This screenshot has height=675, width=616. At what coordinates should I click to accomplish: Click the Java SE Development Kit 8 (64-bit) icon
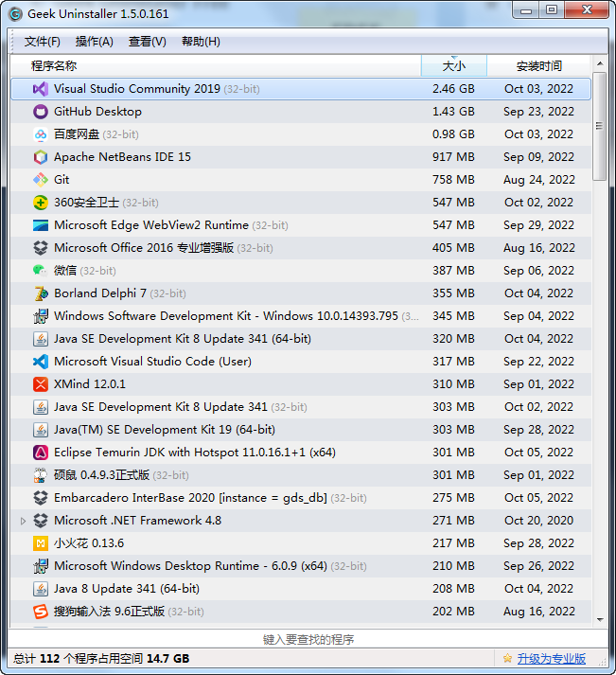coord(41,339)
